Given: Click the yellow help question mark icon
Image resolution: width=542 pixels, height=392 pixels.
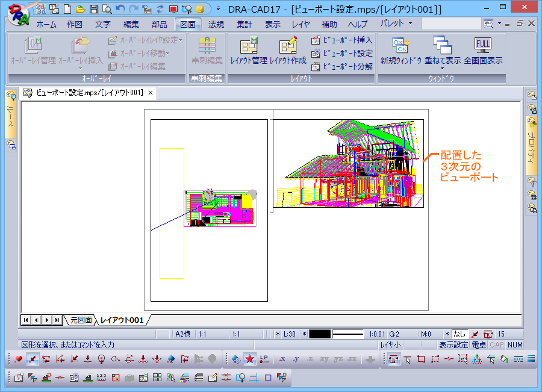Looking at the screenshot, I should [x=200, y=9].
